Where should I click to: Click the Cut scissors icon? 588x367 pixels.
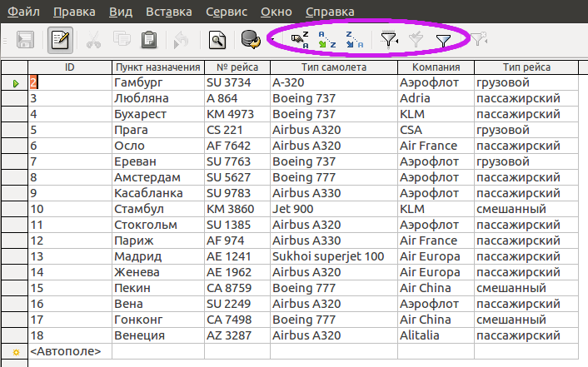point(93,40)
